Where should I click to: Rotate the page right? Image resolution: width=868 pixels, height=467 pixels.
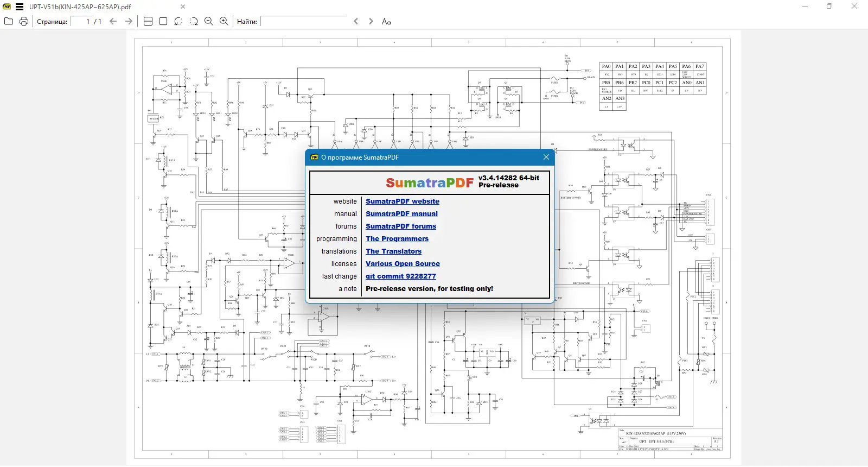point(194,21)
